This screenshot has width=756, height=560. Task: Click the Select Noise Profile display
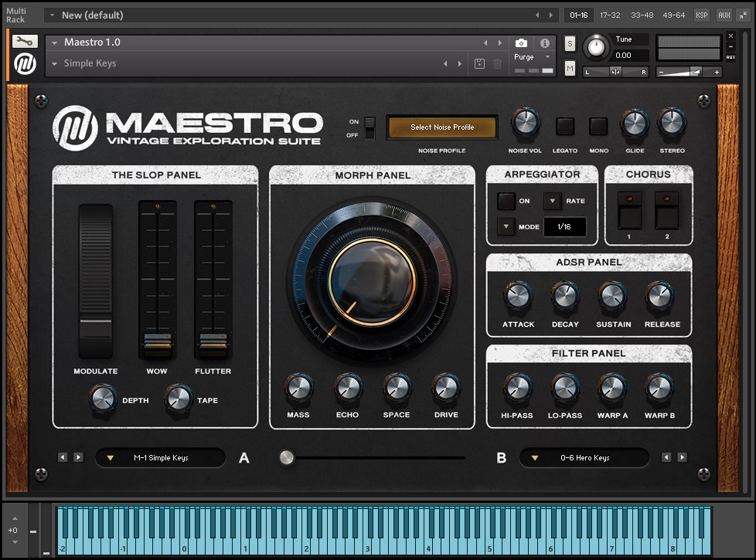(x=442, y=127)
